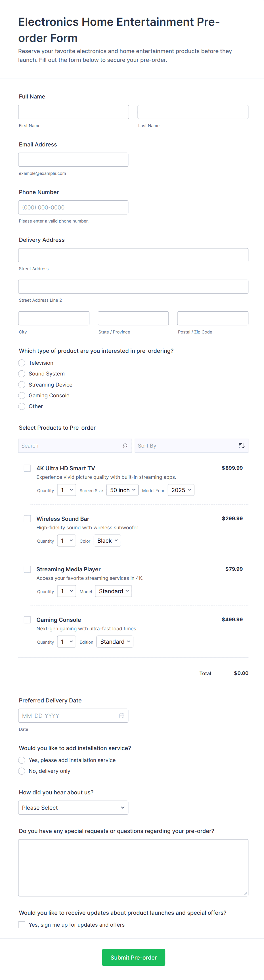Open the sound bar Color dropdown
Image resolution: width=264 pixels, height=980 pixels.
coord(107,541)
